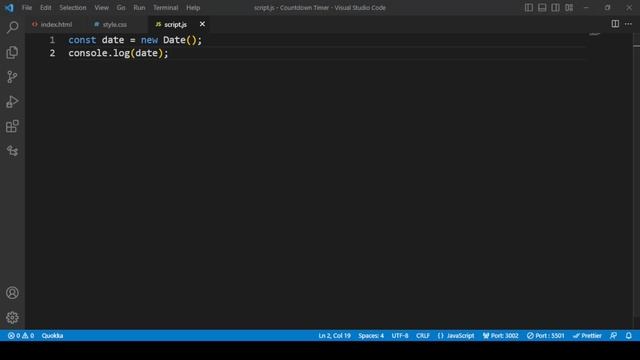Open the Help menu
Viewport: 640px width, 360px height.
tap(193, 8)
